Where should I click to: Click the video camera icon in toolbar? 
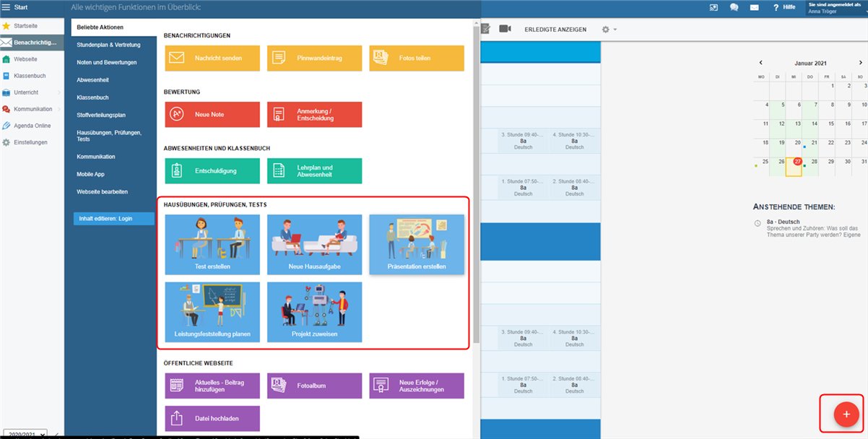[x=505, y=29]
